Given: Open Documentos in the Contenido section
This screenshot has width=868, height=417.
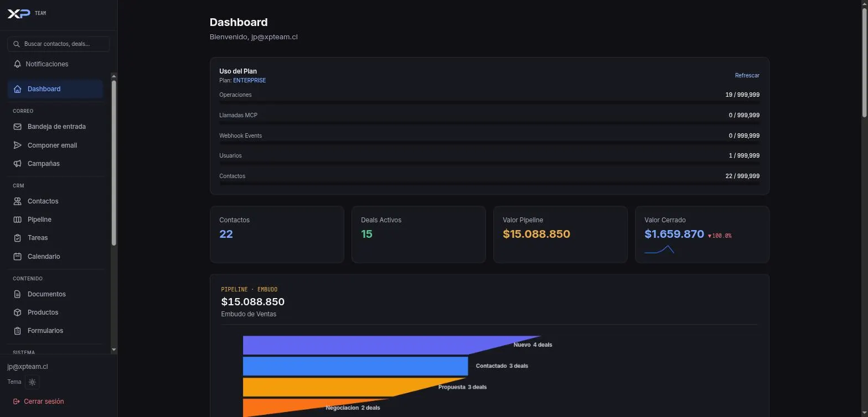Looking at the screenshot, I should coord(55,294).
